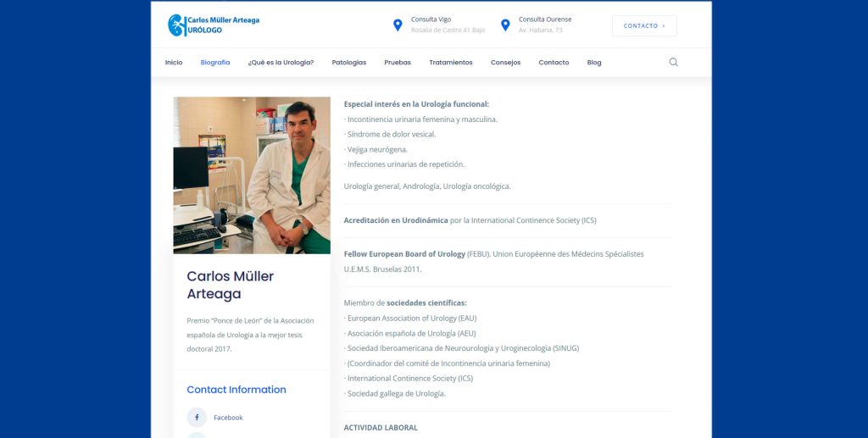Open Contacto in the navigation bar

(x=554, y=63)
